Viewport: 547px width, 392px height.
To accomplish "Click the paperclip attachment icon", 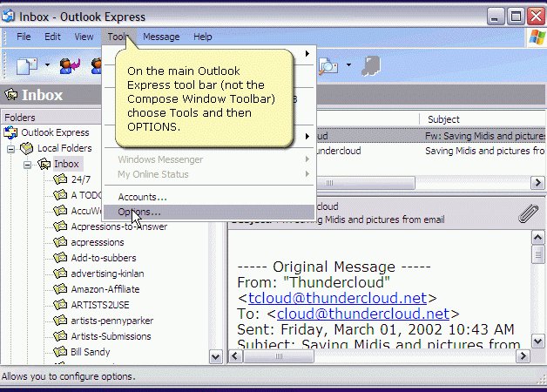I will click(528, 213).
